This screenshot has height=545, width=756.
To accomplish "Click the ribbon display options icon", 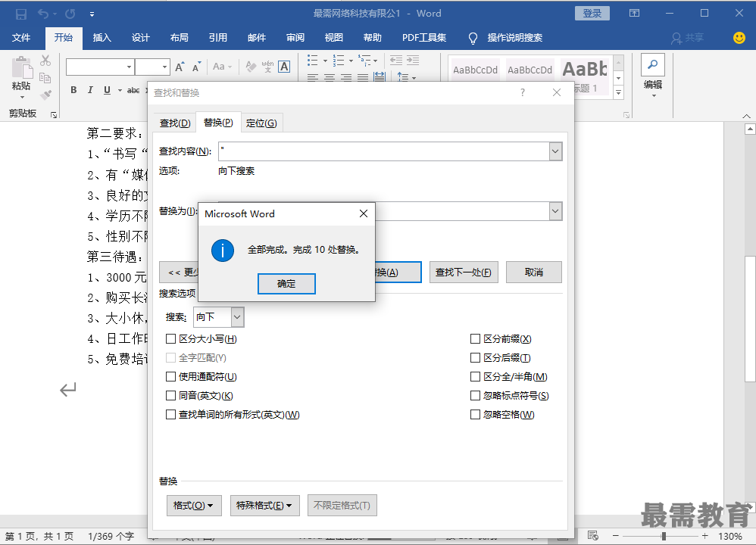I will [x=635, y=14].
